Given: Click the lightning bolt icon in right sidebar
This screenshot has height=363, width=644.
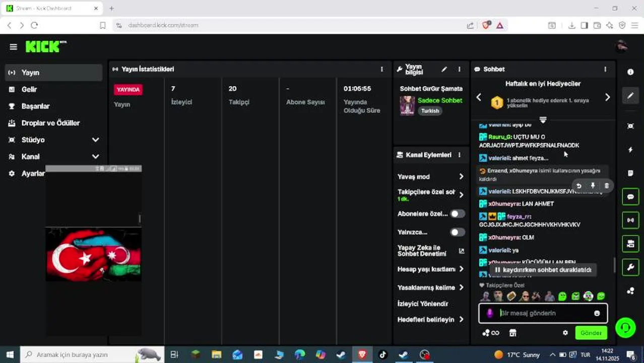Looking at the screenshot, I should [630, 150].
